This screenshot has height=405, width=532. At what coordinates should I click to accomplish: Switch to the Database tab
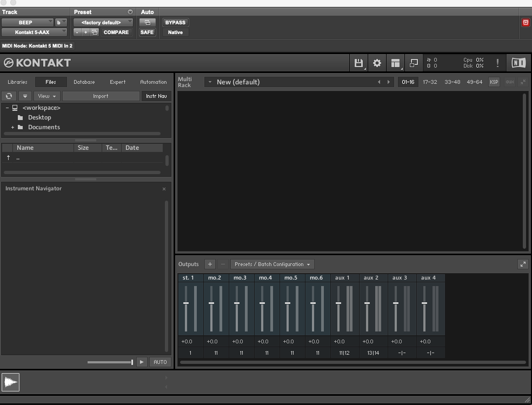coord(84,82)
